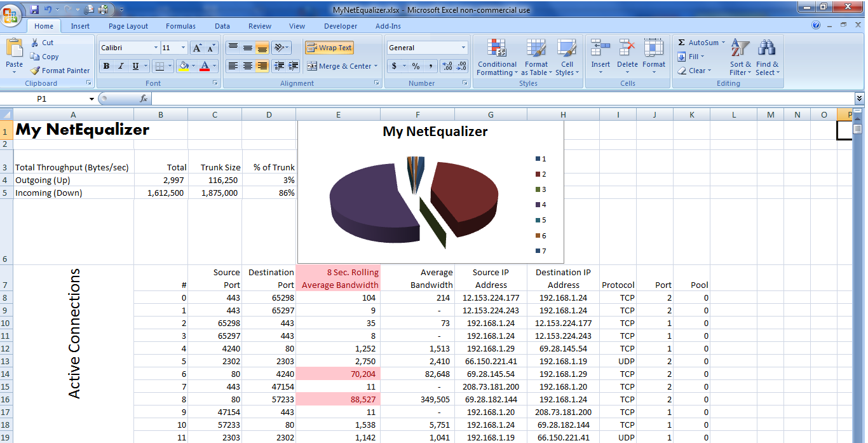Open the Formulas ribbon tab
868x443 pixels.
[x=180, y=26]
